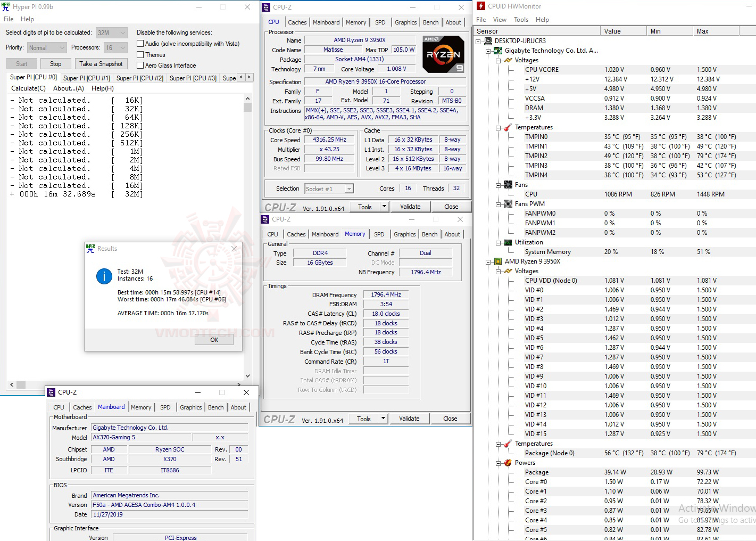Viewport: 756px width, 541px height.
Task: Enable Audio incompatibility with Vista checkbox
Action: pos(140,44)
